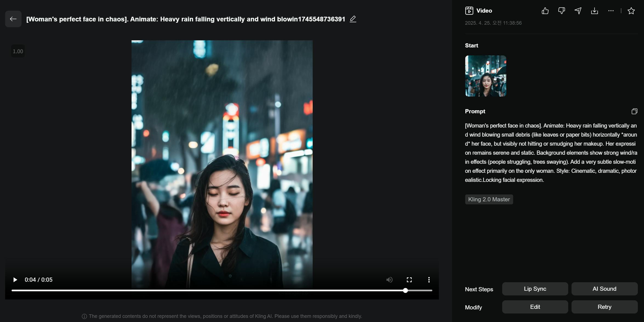644x322 pixels.
Task: Click the video progress slider handle
Action: click(x=405, y=290)
